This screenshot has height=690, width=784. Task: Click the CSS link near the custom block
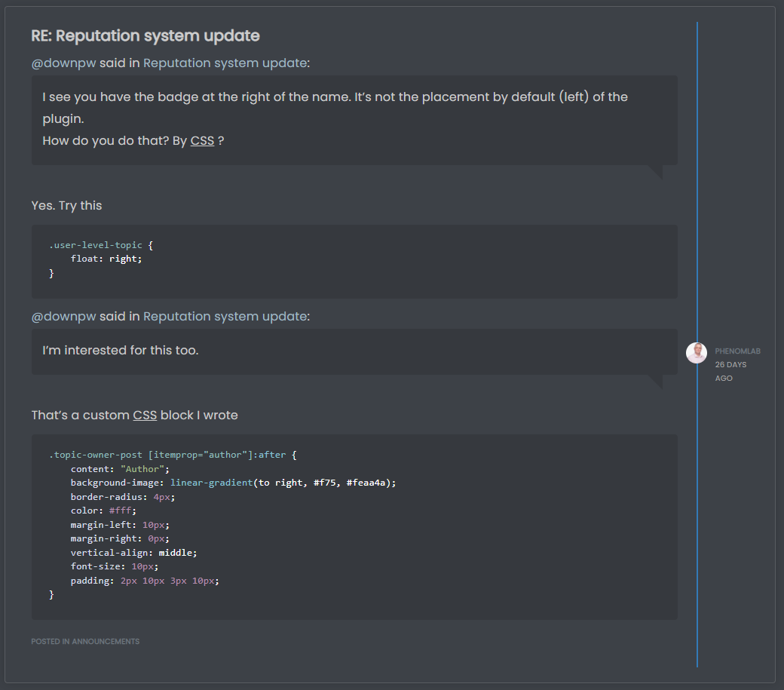point(144,416)
